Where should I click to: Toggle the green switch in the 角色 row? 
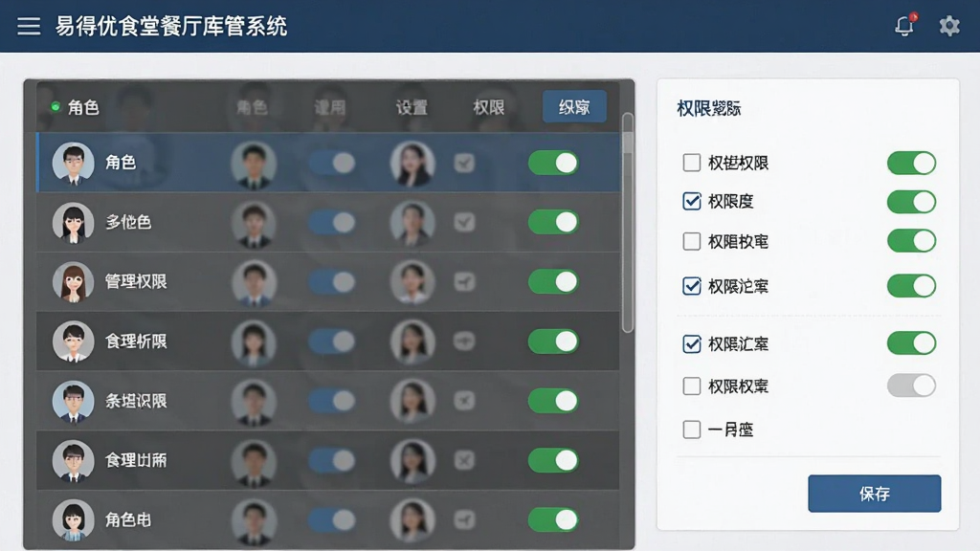[x=554, y=163]
